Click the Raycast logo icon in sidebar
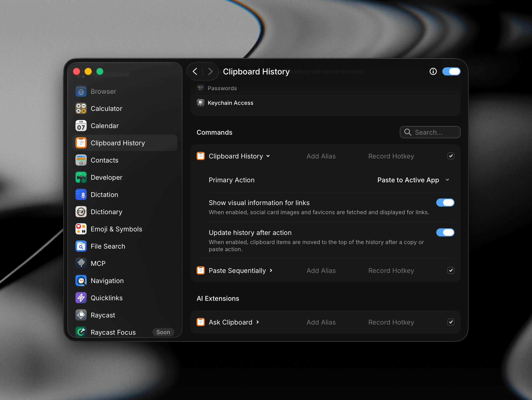This screenshot has height=400, width=532. pyautogui.click(x=81, y=315)
